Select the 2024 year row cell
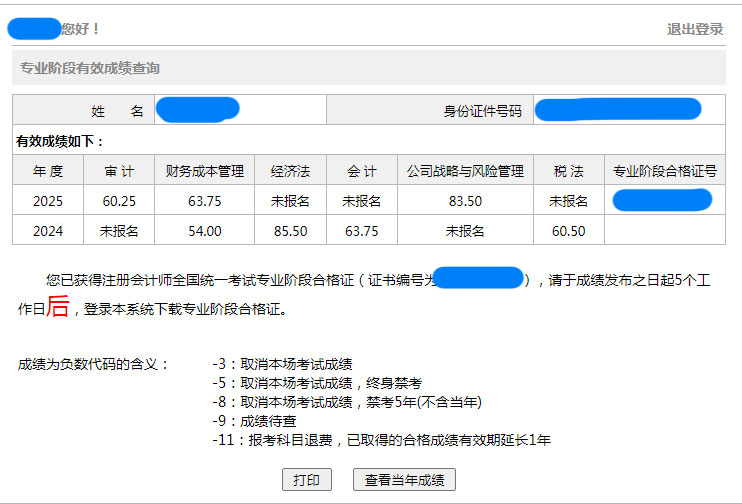The width and height of the screenshot is (742, 504). 48,231
